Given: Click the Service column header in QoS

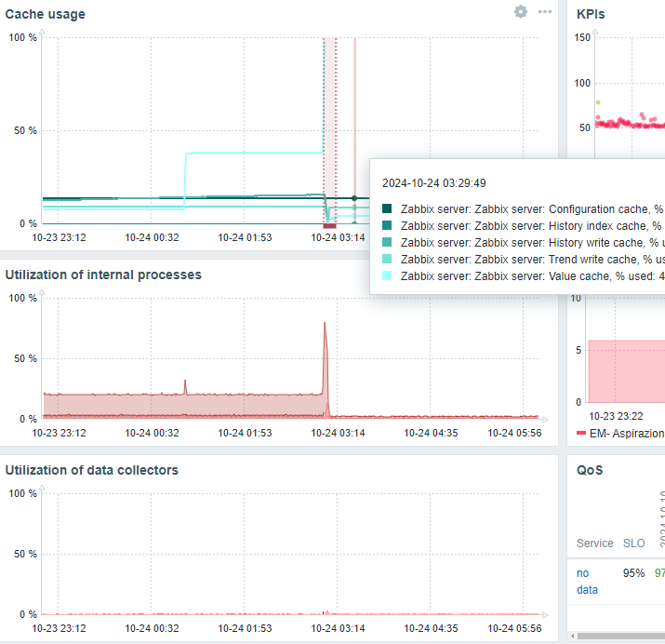Looking at the screenshot, I should [x=594, y=543].
